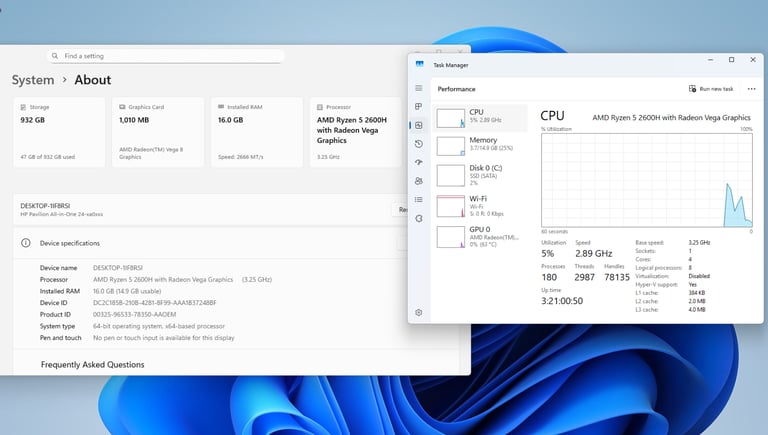Open the Users page in Task Manager sidebar
Viewport: 768px width, 435px height.
coord(419,181)
